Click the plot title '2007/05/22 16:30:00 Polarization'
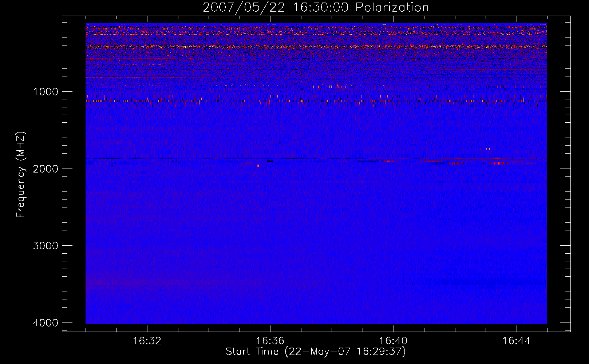 point(316,8)
